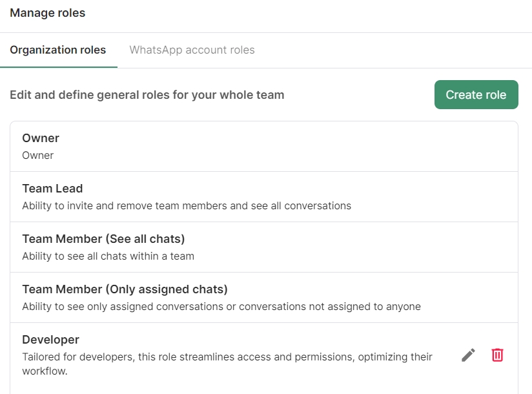The image size is (532, 394).
Task: Delete the Developer role using trash icon
Action: tap(497, 355)
